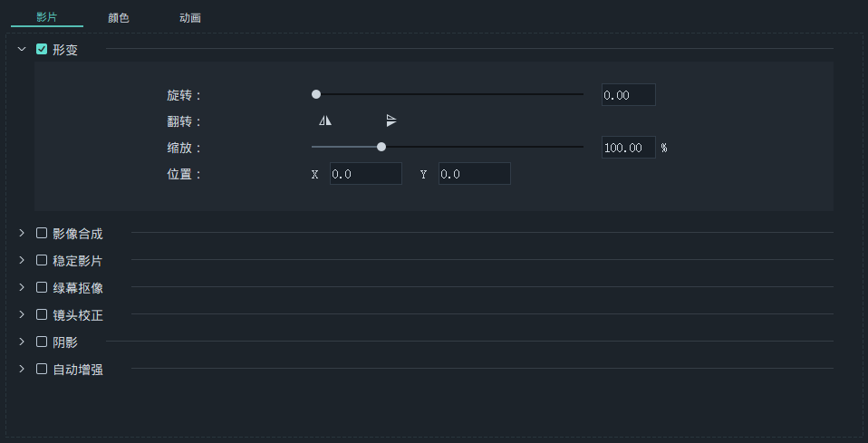The width and height of the screenshot is (868, 443).
Task: Open the 动画 tab
Action: point(190,18)
